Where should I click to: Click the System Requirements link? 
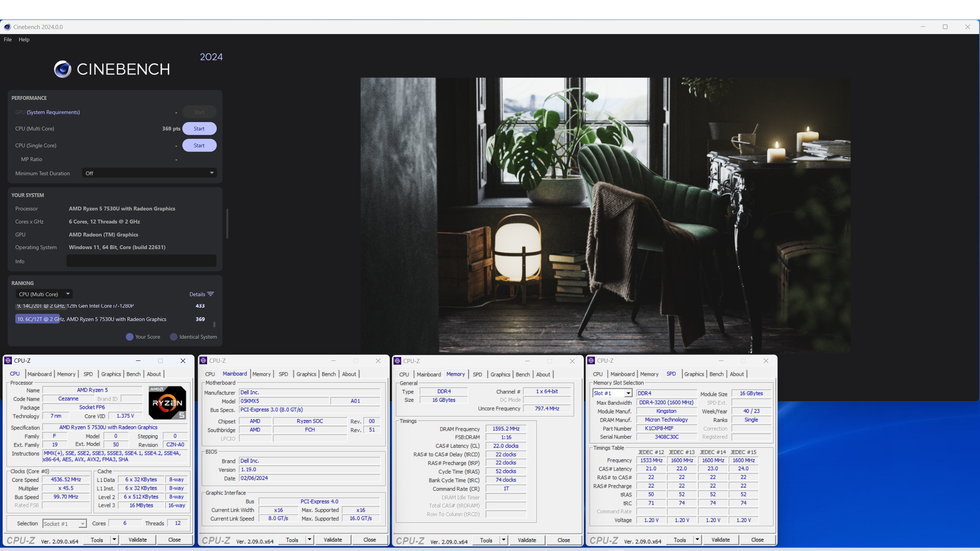point(53,112)
